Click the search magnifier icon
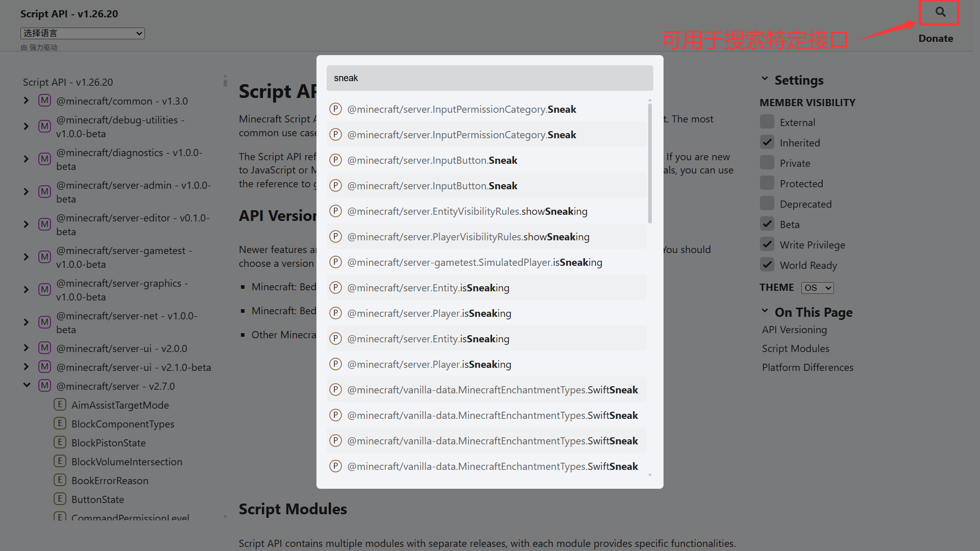Screen dimensions: 980x551 click(940, 12)
